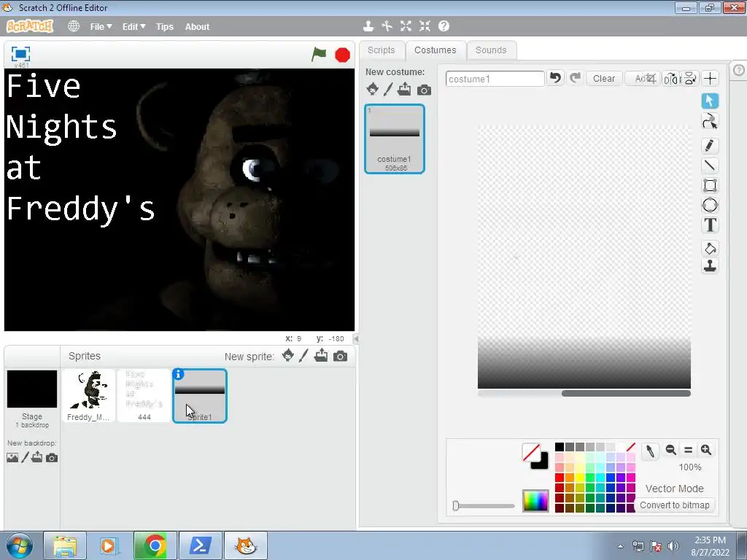The width and height of the screenshot is (747, 560).
Task: Select the Duplicate stamp tool in paint editor
Action: (x=710, y=266)
